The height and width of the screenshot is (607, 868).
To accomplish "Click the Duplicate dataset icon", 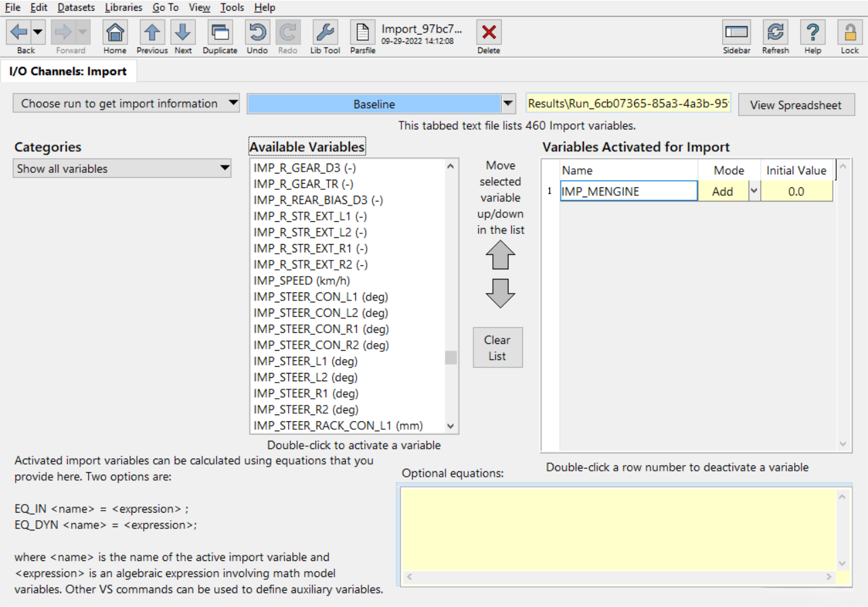I will (x=220, y=33).
